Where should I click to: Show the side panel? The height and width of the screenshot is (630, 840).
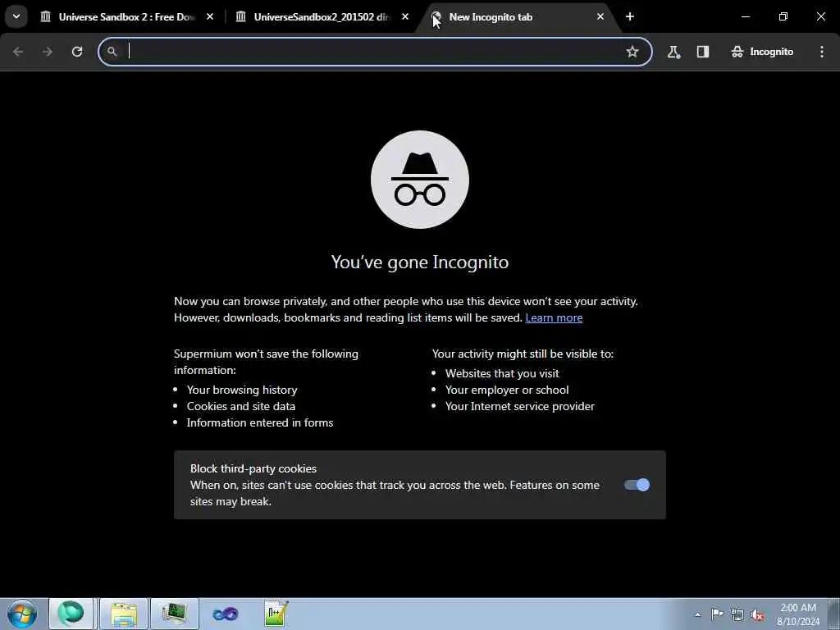tap(703, 52)
